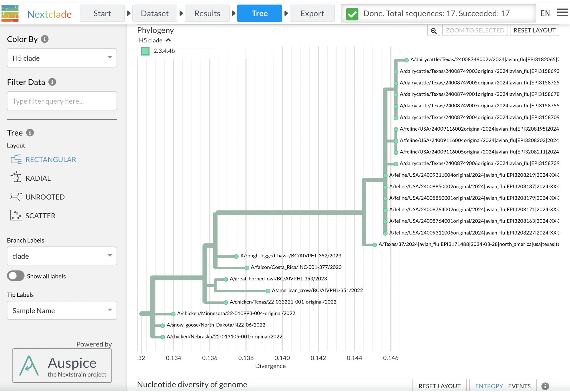Image resolution: width=570 pixels, height=392 pixels.
Task: Open the Branch Labels clade dropdown
Action: (62, 256)
